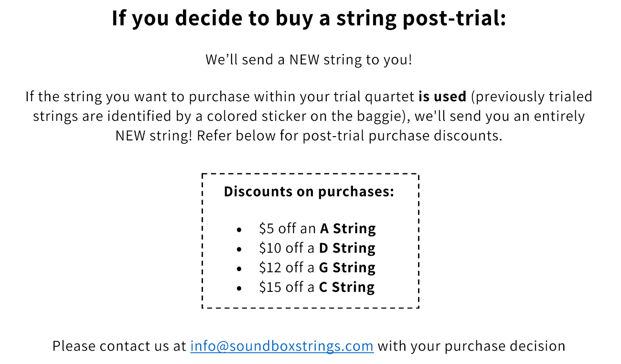The image size is (621, 364).
Task: Click the bullet point before G String
Action: 239,269
